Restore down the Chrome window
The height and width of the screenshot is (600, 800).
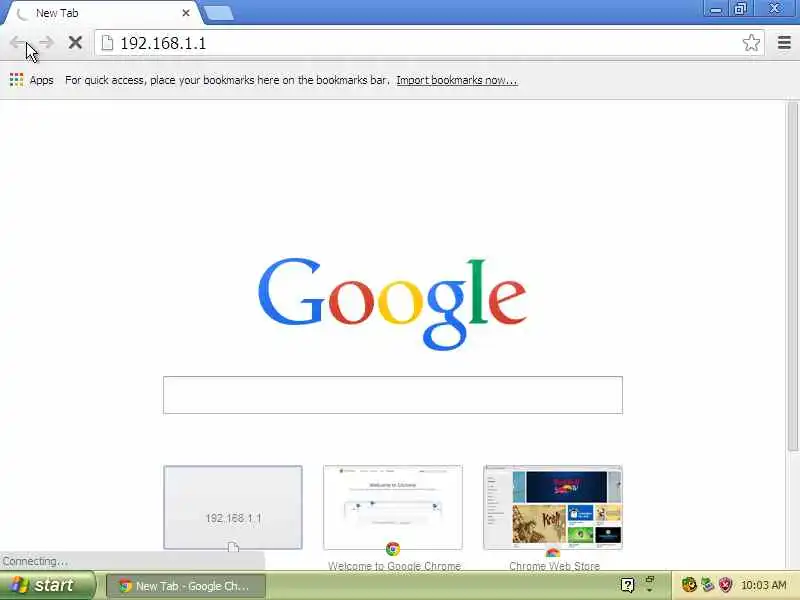[740, 9]
